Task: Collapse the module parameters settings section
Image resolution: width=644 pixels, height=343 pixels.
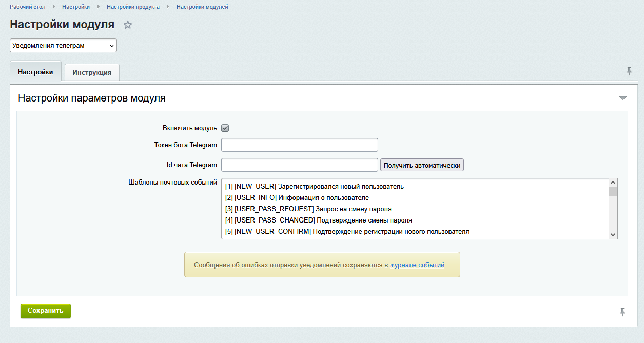Action: point(622,98)
